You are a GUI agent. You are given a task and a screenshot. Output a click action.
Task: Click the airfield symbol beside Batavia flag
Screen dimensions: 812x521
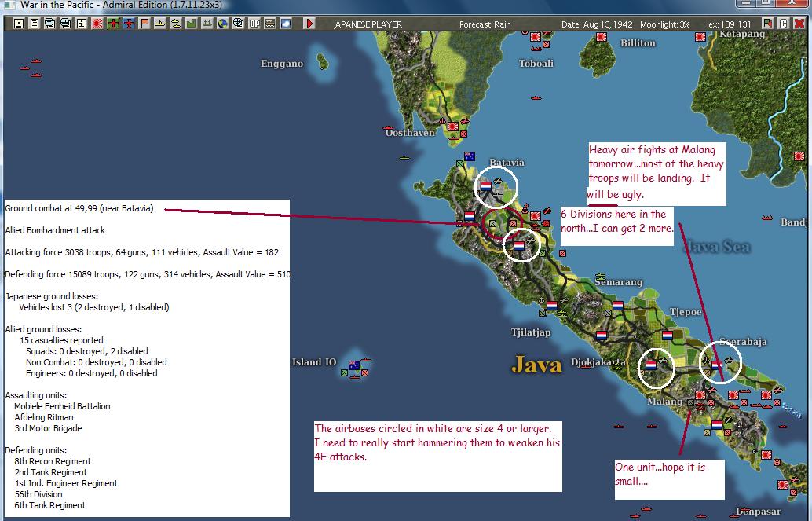pos(498,181)
